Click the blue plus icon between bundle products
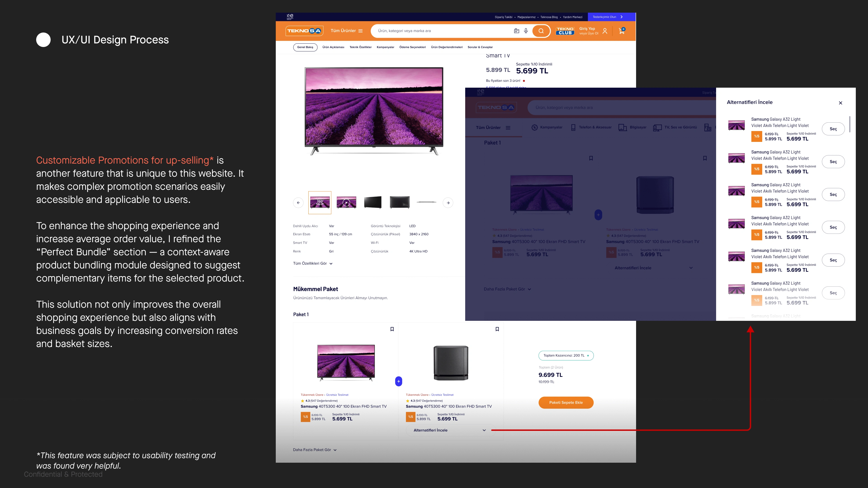Image resolution: width=868 pixels, height=488 pixels. click(398, 381)
